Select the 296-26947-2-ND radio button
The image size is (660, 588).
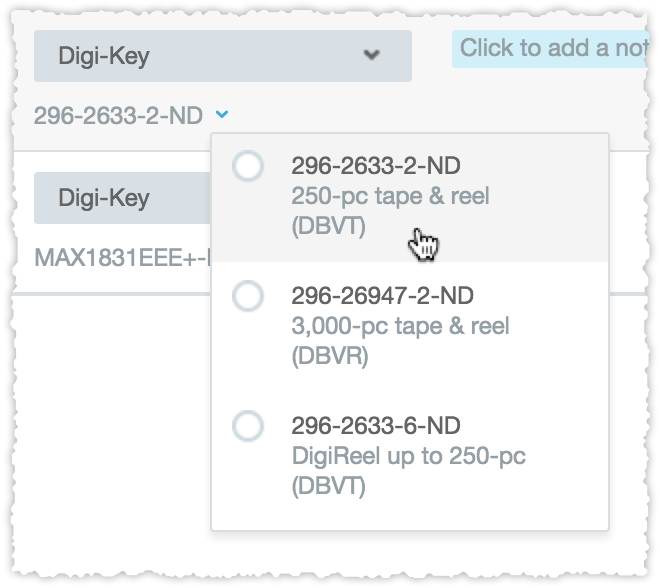(x=247, y=296)
